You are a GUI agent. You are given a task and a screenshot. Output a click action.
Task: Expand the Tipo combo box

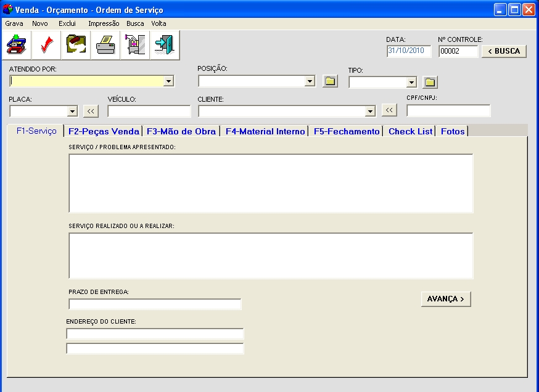pos(412,83)
